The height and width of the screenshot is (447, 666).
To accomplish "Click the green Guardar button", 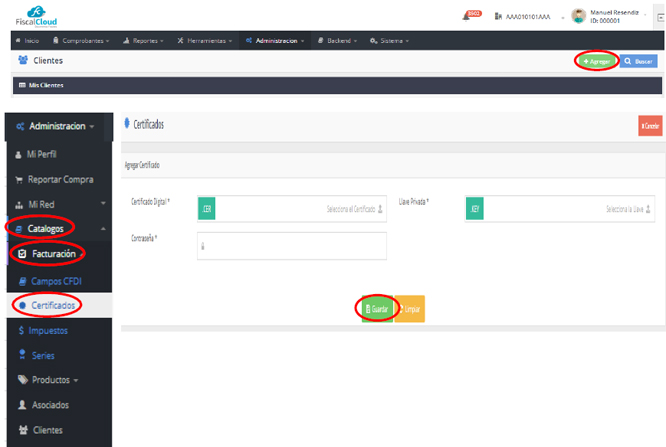I will pyautogui.click(x=377, y=309).
